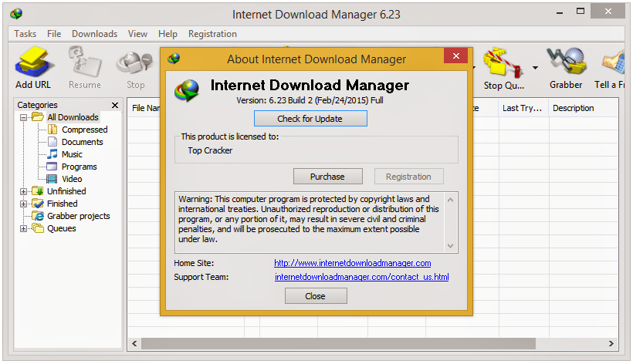Open the Help menu
The height and width of the screenshot is (364, 633).
[168, 34]
